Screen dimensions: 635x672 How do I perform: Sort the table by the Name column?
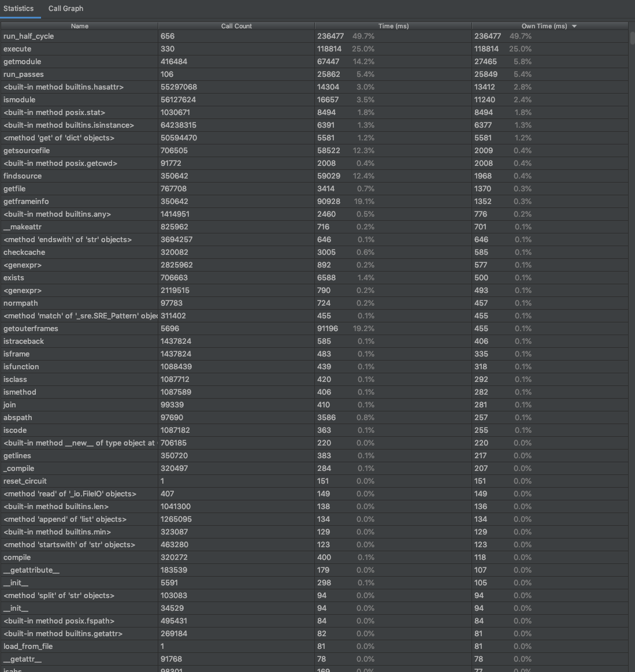click(79, 26)
